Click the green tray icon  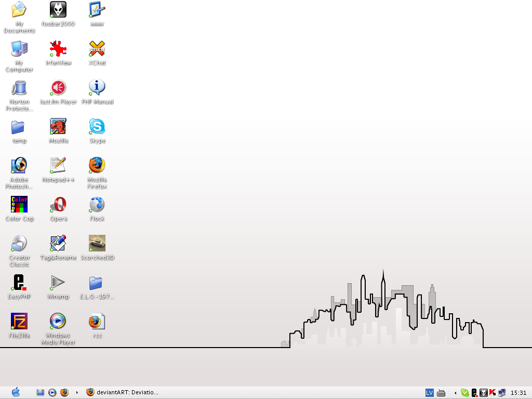pos(465,393)
